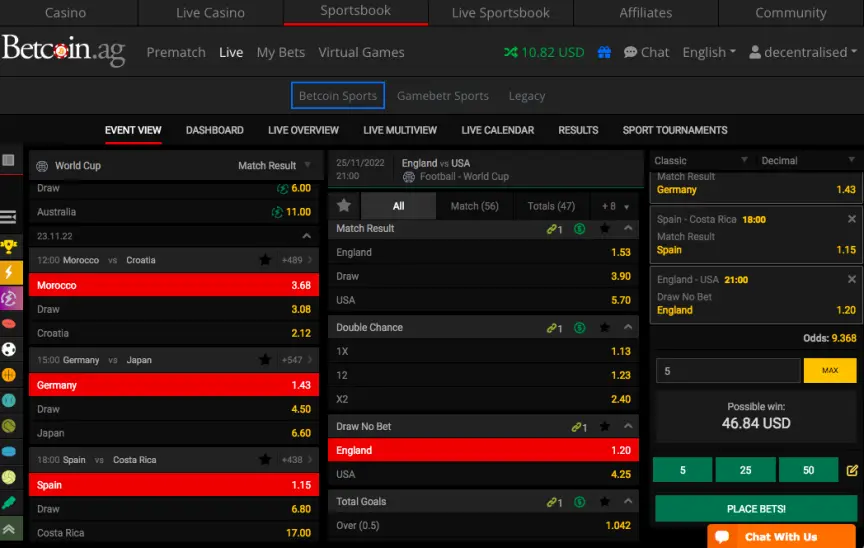
Task: Open the Dashboard view
Action: tap(214, 131)
